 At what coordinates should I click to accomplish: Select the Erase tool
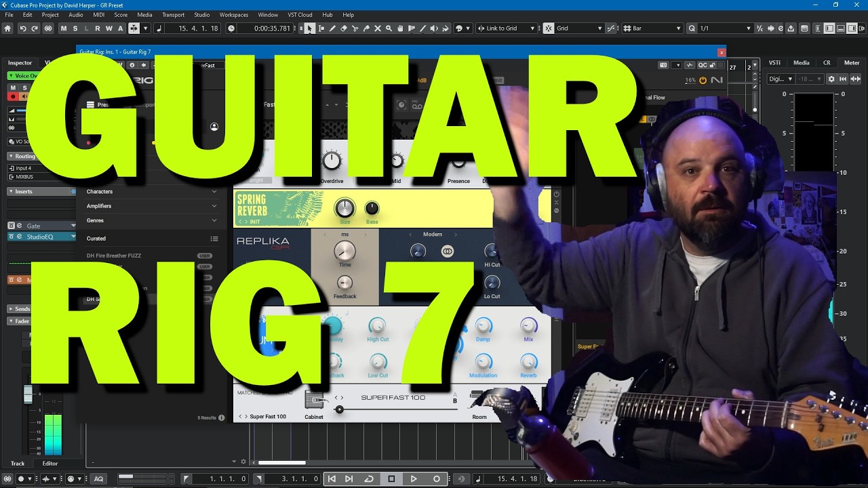click(344, 28)
